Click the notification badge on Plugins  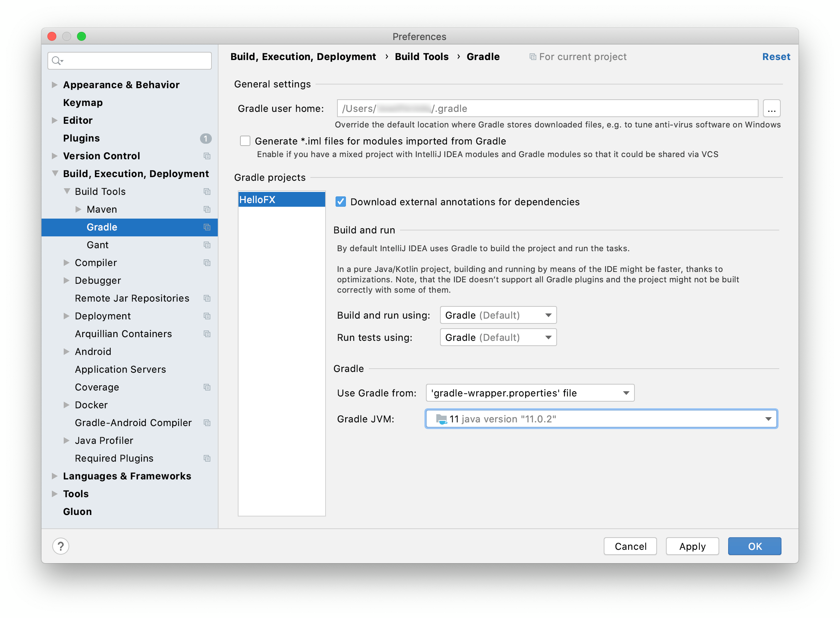[205, 139]
